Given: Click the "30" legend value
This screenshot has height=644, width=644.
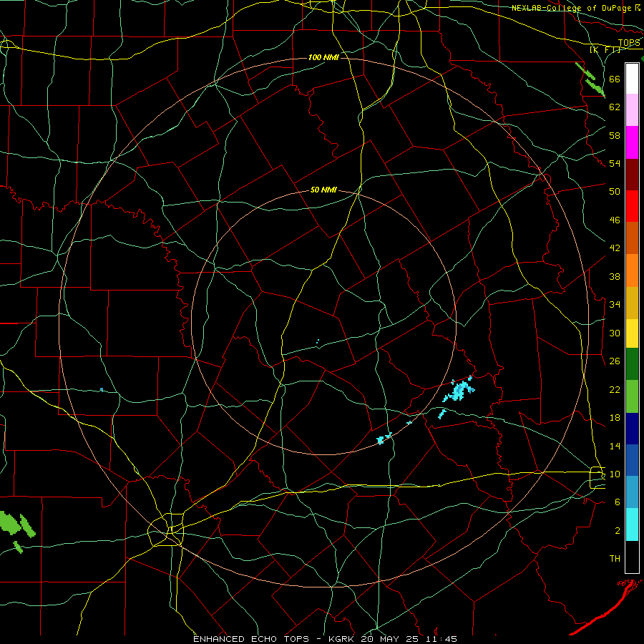Looking at the screenshot, I should (615, 333).
